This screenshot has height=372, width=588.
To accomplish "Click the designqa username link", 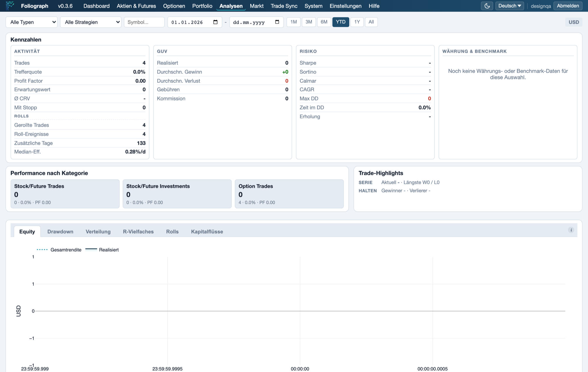I will click(541, 6).
